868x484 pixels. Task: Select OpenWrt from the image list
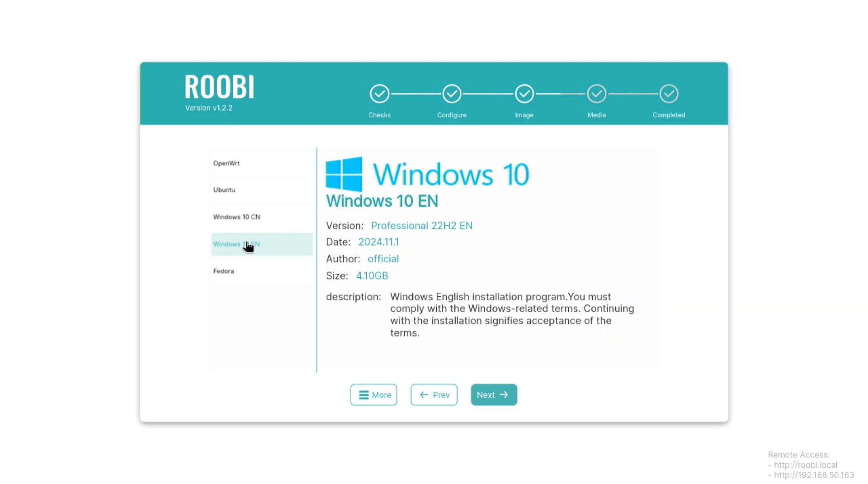click(262, 163)
